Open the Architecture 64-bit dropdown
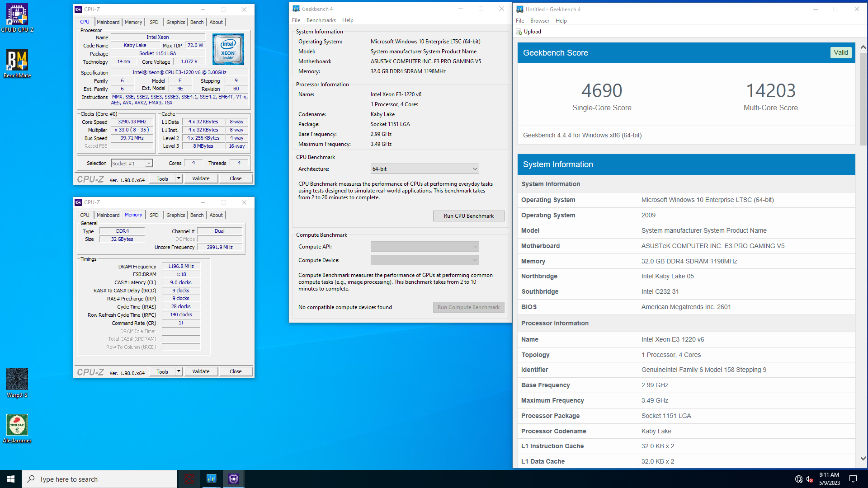Image resolution: width=868 pixels, height=488 pixels. pos(425,169)
